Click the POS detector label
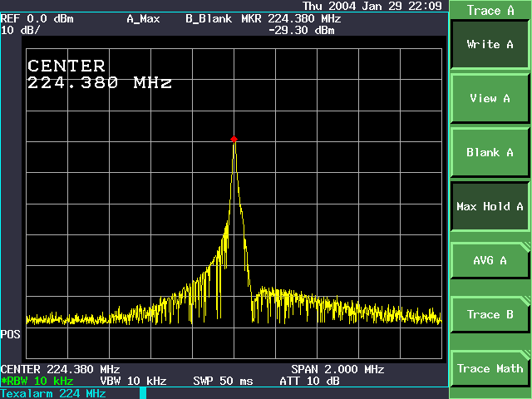 pos(11,334)
